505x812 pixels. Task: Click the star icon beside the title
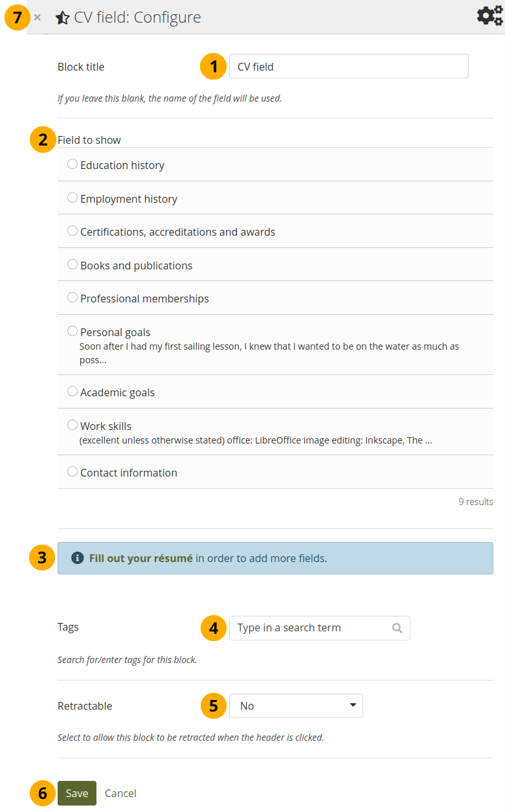pos(63,18)
